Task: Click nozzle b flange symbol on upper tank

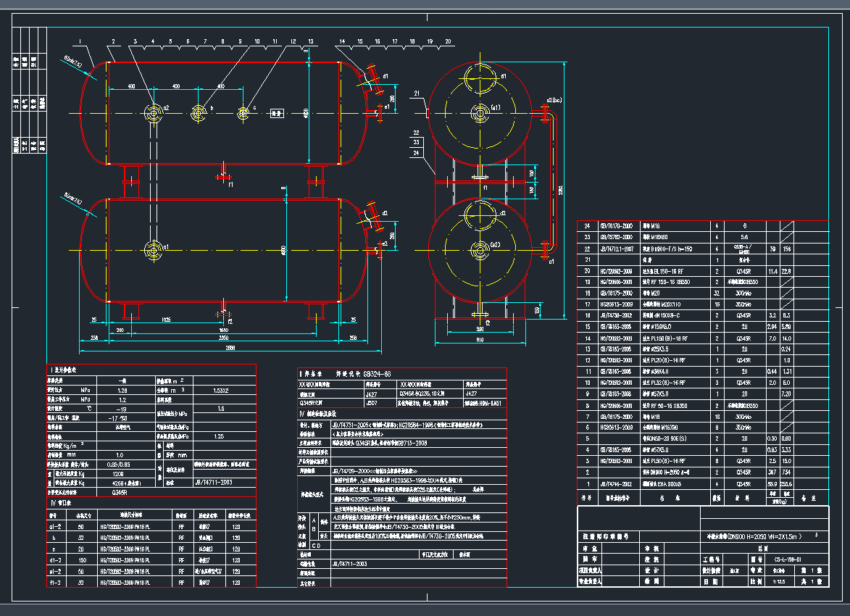Action: pyautogui.click(x=198, y=112)
